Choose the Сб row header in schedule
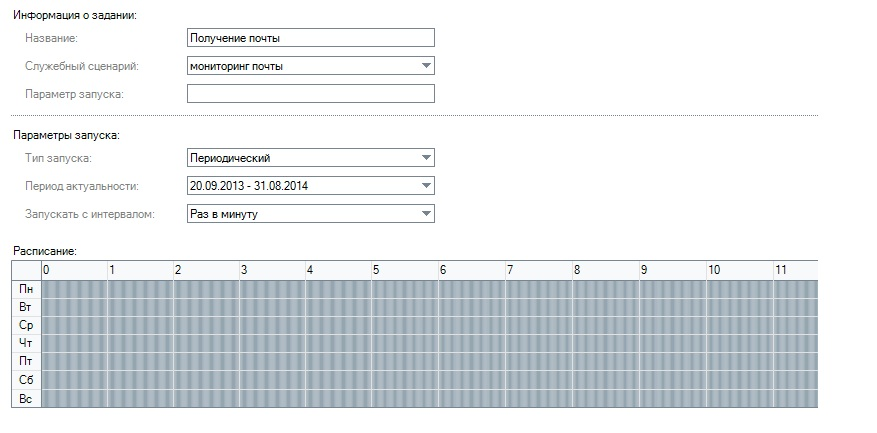 [26, 380]
